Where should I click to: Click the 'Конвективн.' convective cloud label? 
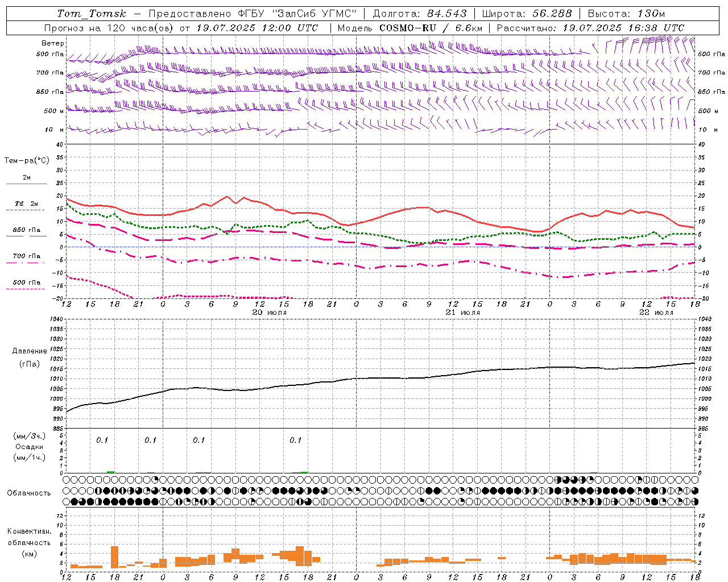(x=29, y=531)
